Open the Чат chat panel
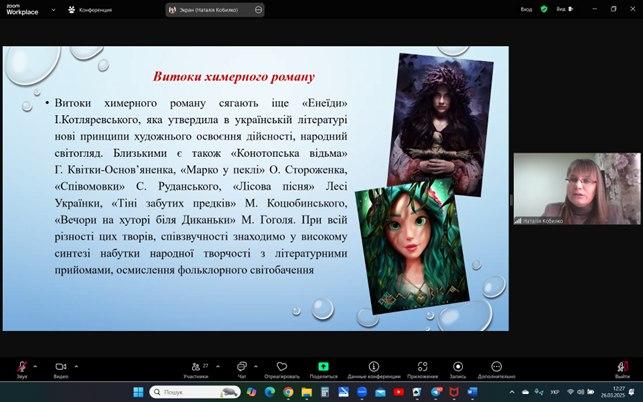The image size is (643, 402). click(242, 368)
